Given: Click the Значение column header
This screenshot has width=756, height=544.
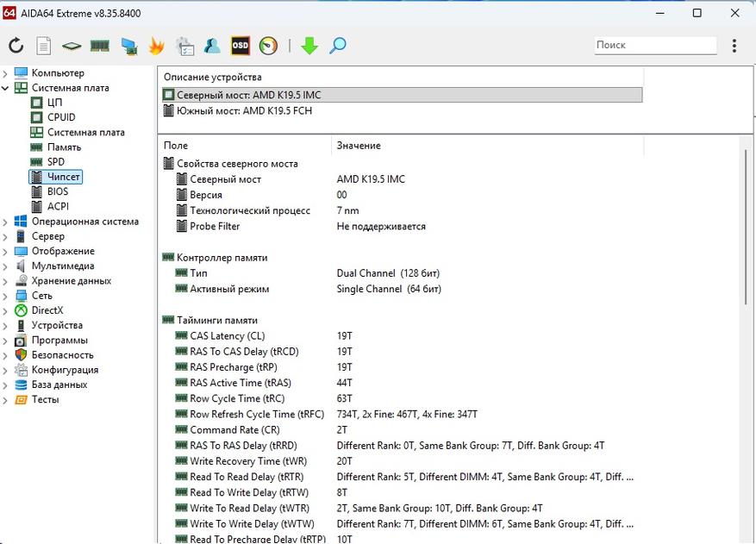Looking at the screenshot, I should [487, 146].
